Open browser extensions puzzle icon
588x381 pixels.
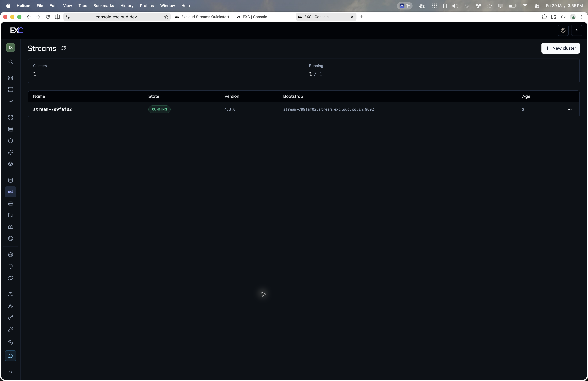[544, 17]
